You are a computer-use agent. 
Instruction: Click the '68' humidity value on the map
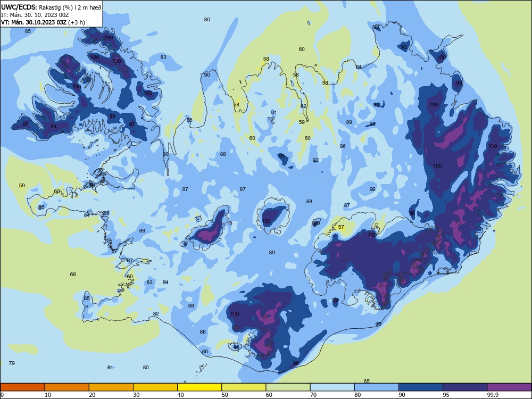[x=73, y=274]
